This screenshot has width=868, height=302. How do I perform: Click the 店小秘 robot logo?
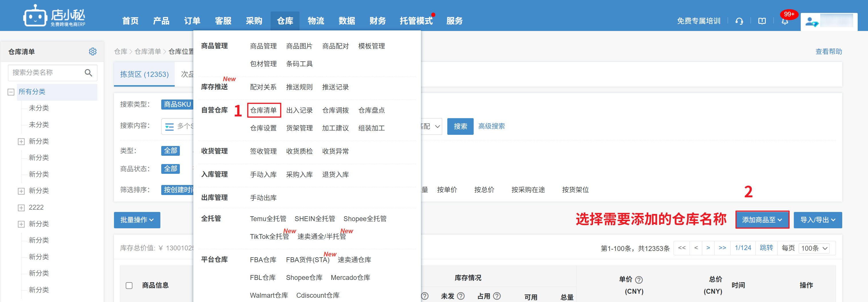pos(35,16)
